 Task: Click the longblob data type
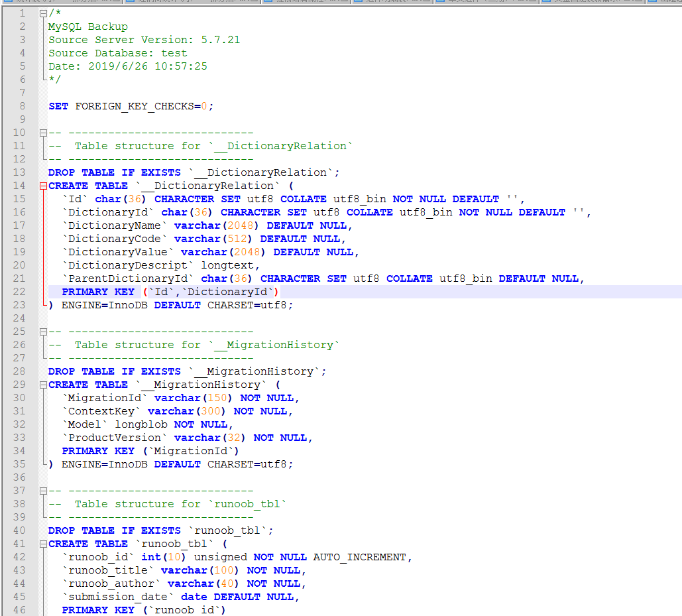pos(141,424)
